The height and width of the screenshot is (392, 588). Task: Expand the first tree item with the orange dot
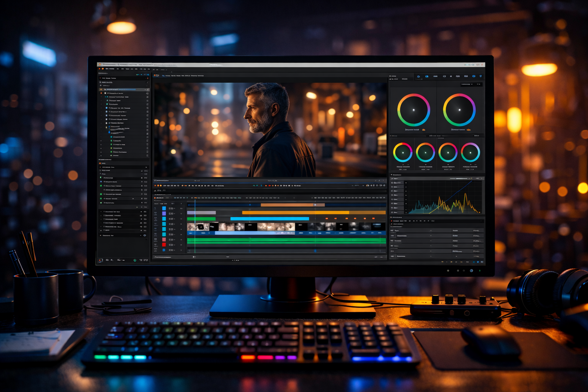pos(101,93)
